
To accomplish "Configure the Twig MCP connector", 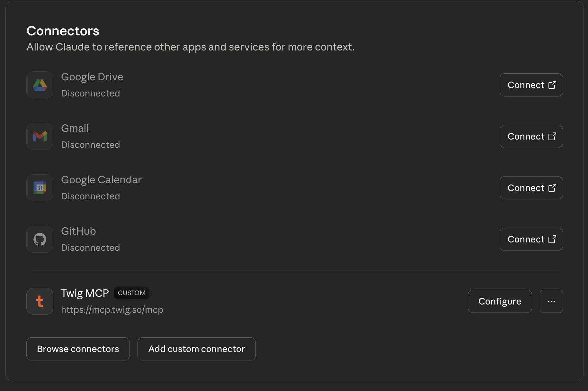I will [500, 301].
